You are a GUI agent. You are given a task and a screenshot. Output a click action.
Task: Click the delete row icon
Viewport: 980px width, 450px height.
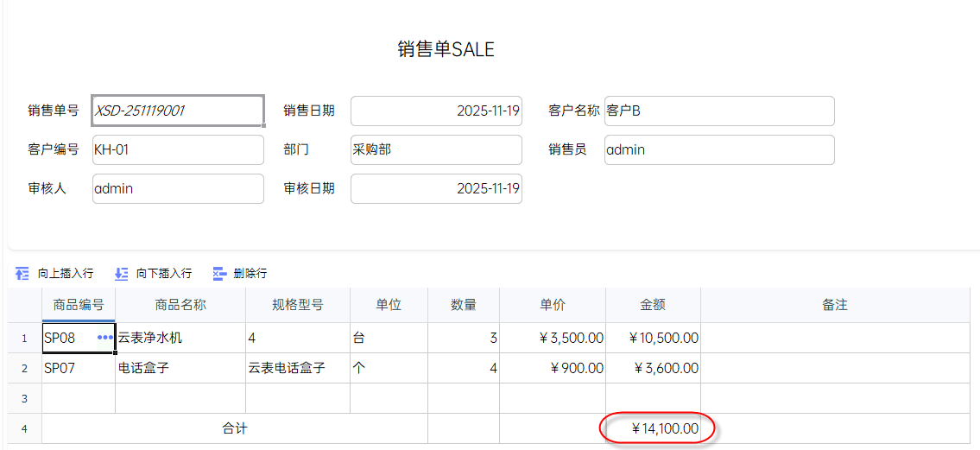click(x=219, y=274)
